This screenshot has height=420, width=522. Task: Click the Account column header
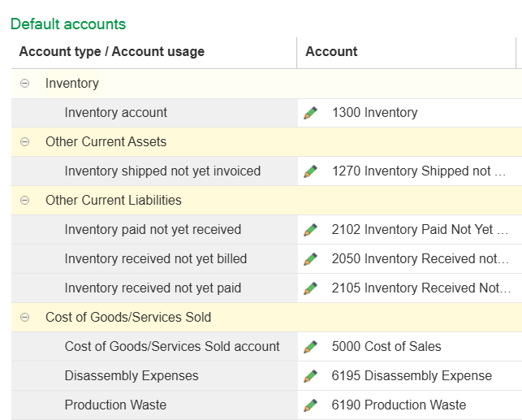[331, 52]
